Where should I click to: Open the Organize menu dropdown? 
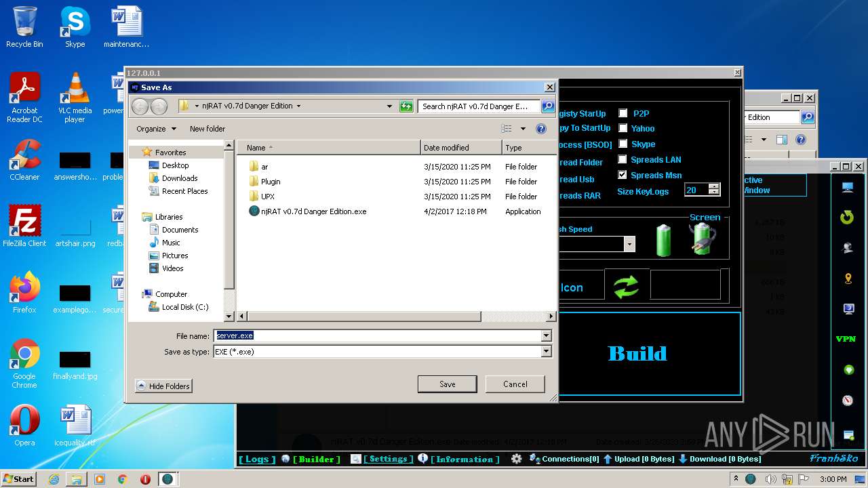tap(156, 129)
